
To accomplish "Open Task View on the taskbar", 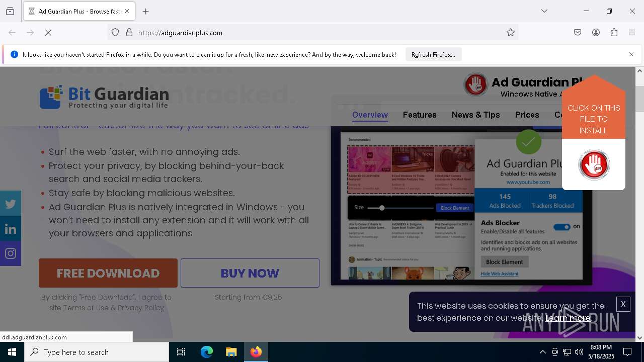I will [181, 352].
